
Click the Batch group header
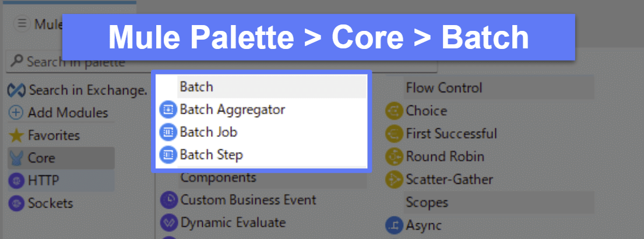coord(196,87)
